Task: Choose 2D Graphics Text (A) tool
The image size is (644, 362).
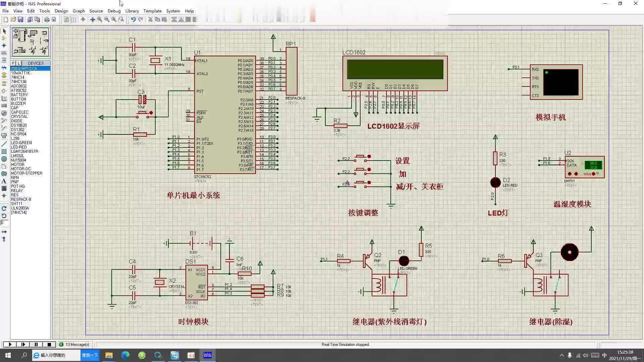Action: (4, 181)
